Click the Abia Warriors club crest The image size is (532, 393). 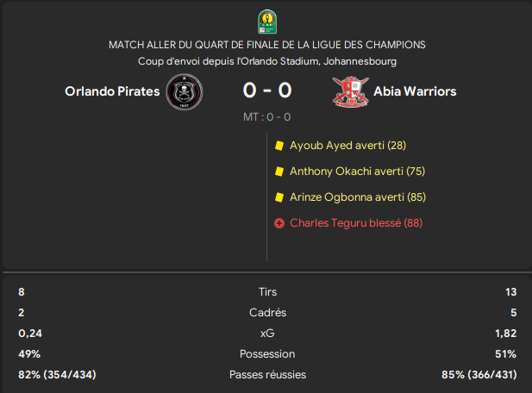[x=351, y=91]
